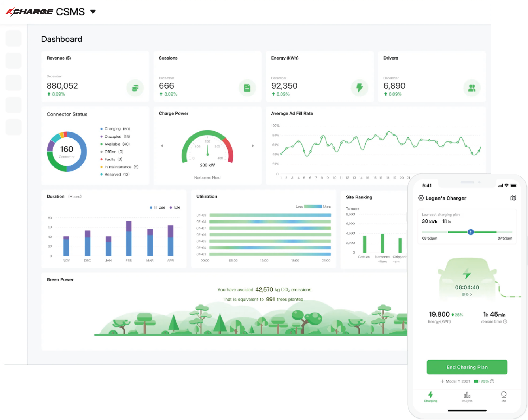This screenshot has height=420, width=528.
Task: Show previous charge power site
Action: pyautogui.click(x=162, y=146)
